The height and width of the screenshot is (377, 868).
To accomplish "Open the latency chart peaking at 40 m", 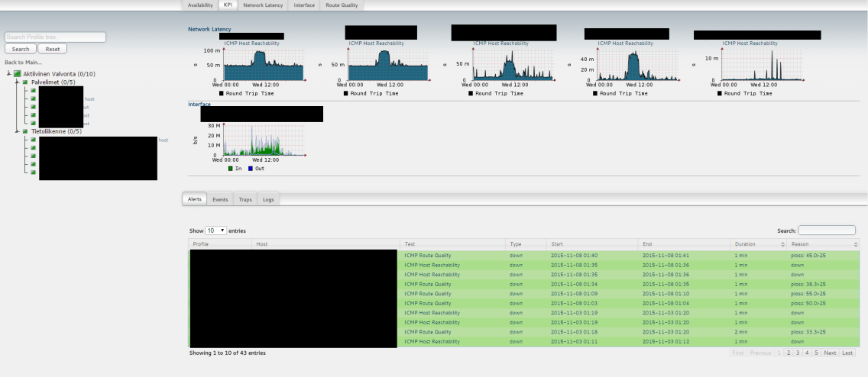I will point(625,68).
